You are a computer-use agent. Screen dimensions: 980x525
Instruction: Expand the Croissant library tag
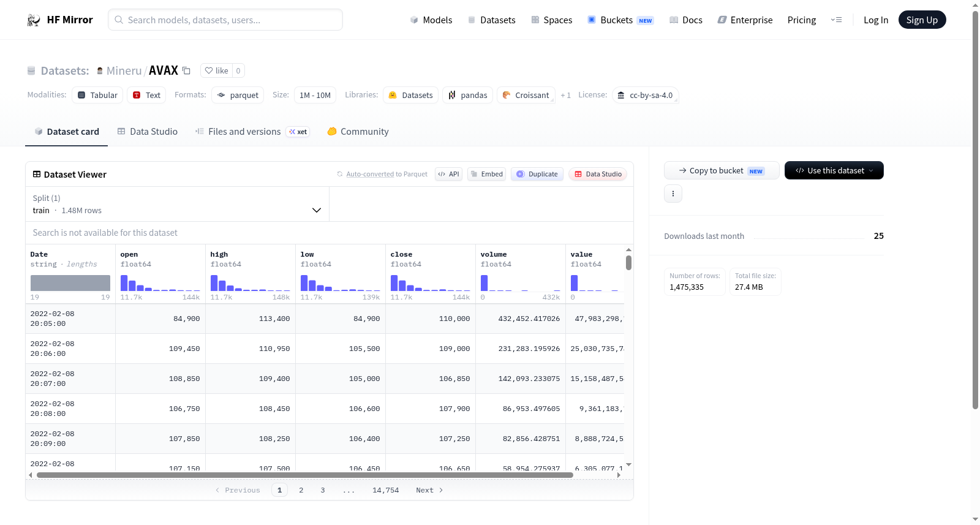(526, 95)
